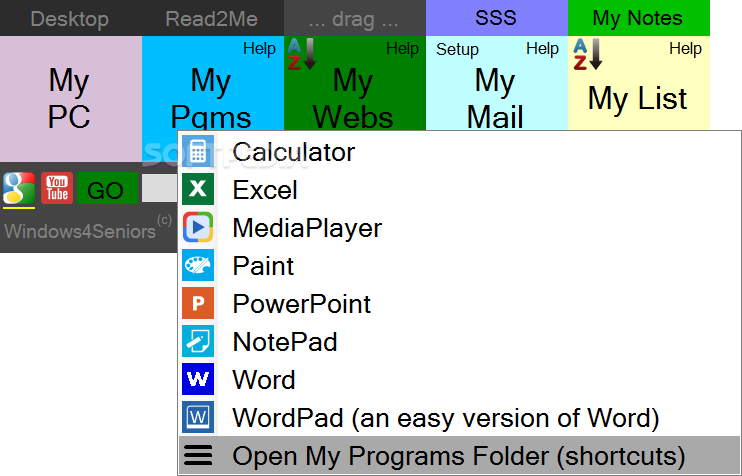
Task: Click the Windows4Seniors label
Action: [80, 231]
